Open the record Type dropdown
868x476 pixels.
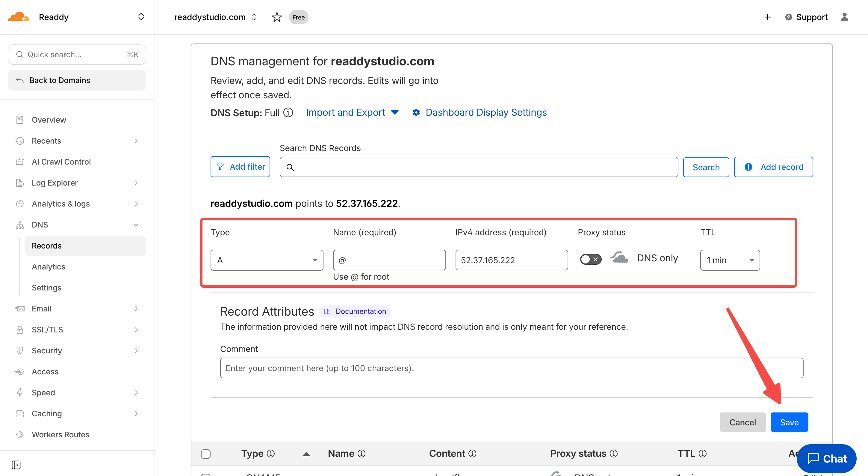click(267, 260)
